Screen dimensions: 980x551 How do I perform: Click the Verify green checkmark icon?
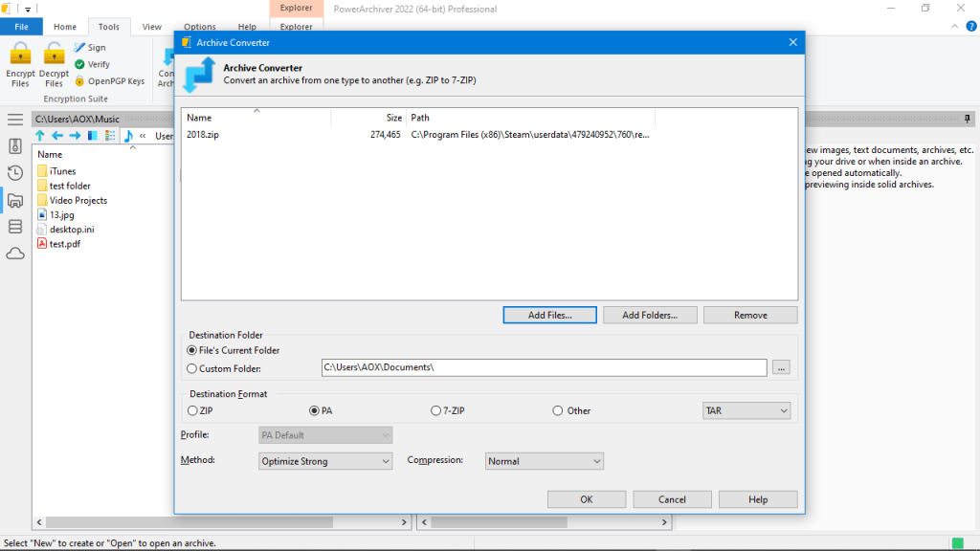point(79,64)
